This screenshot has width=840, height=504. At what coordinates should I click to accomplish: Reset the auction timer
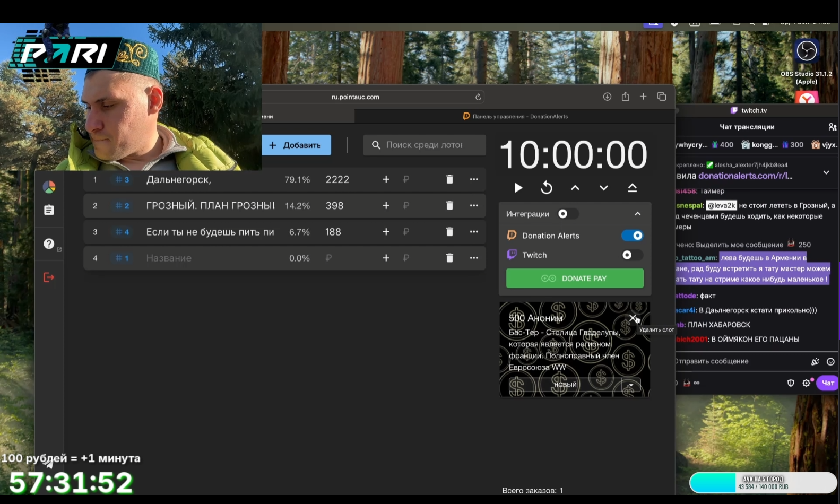pos(547,188)
